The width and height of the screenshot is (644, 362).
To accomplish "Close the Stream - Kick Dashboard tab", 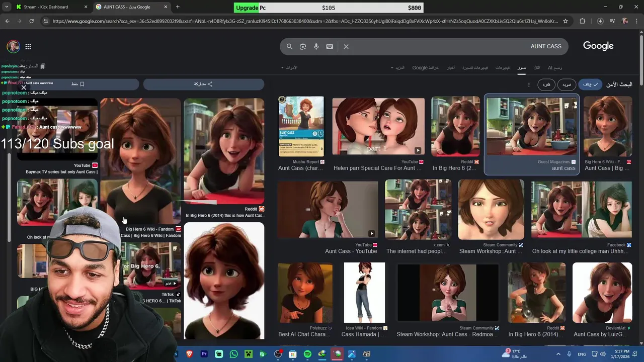I will point(86,7).
